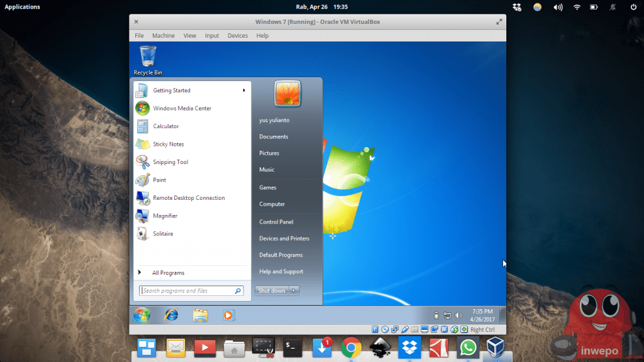This screenshot has width=644, height=362.
Task: Open Snipping Tool from Start menu
Action: coord(170,162)
